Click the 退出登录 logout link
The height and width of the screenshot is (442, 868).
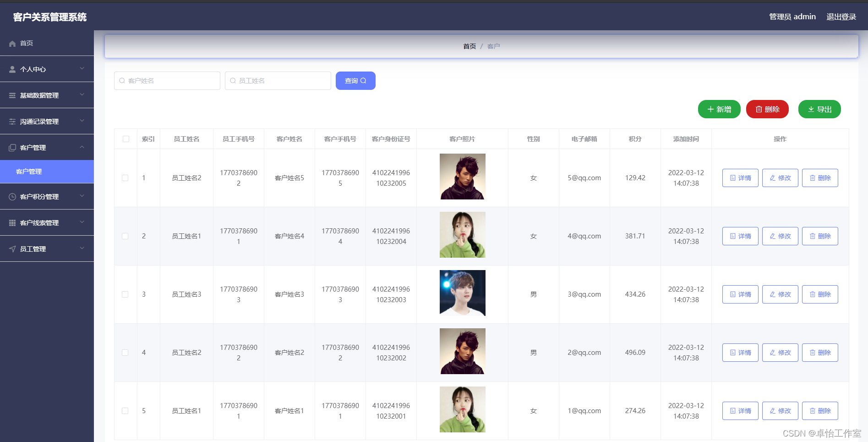pyautogui.click(x=841, y=17)
